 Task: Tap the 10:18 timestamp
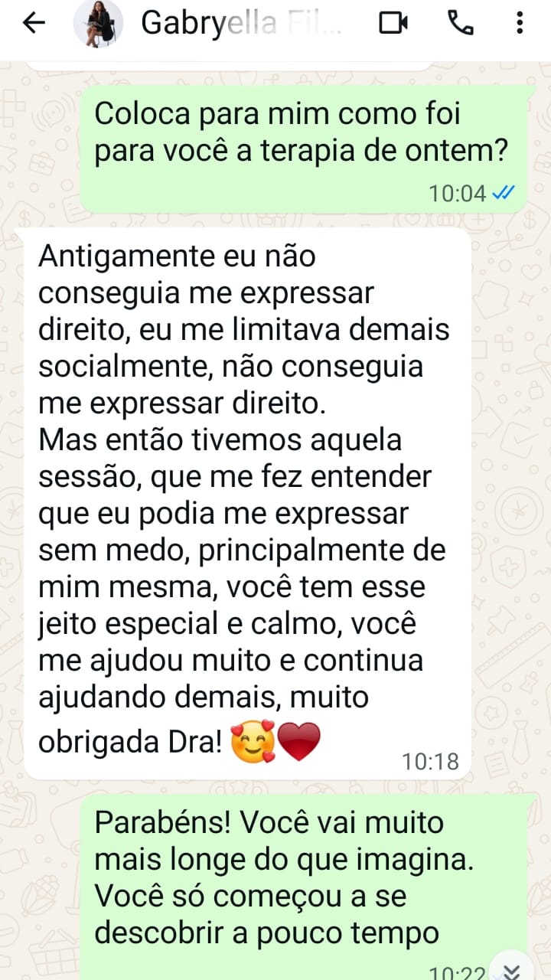(x=430, y=761)
